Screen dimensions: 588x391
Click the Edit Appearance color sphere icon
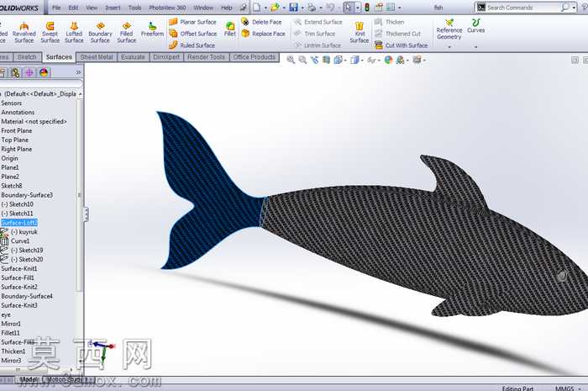pos(388,60)
